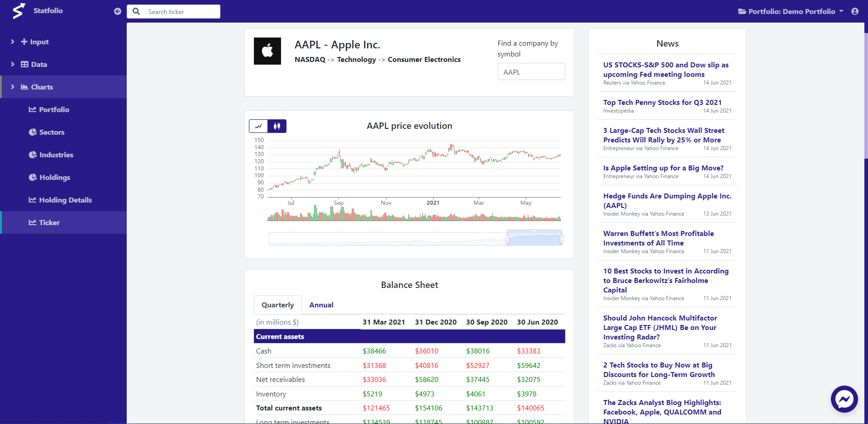Click the Current assets section header
The image size is (868, 424).
410,337
